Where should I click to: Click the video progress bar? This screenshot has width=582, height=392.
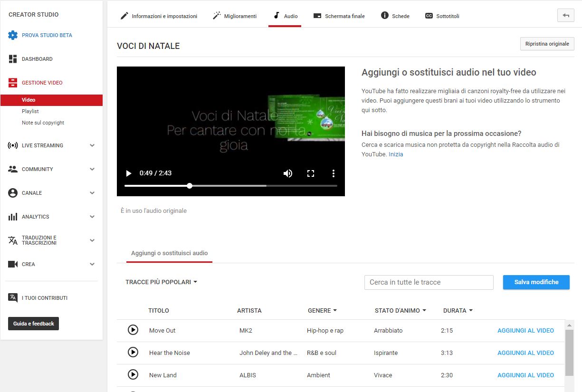pos(231,186)
